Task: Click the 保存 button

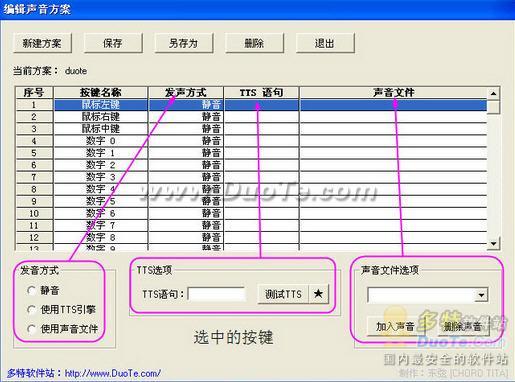Action: click(x=113, y=43)
